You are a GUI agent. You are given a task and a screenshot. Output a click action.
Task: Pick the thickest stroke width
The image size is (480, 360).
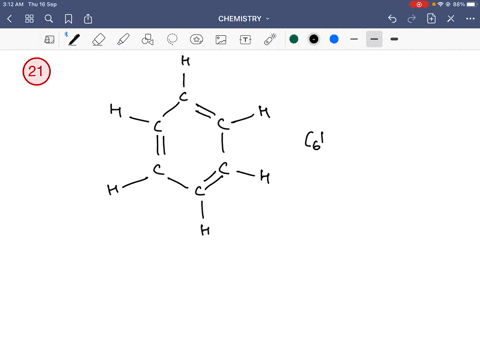pyautogui.click(x=394, y=39)
